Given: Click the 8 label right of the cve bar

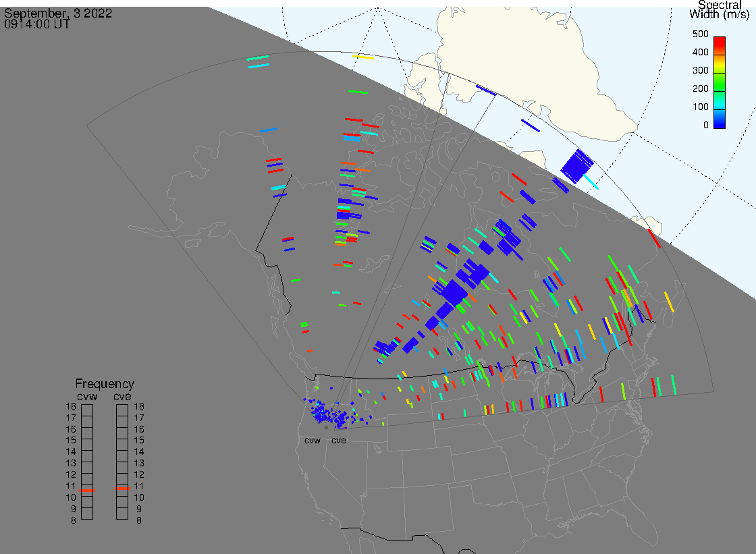Looking at the screenshot, I should tap(139, 520).
